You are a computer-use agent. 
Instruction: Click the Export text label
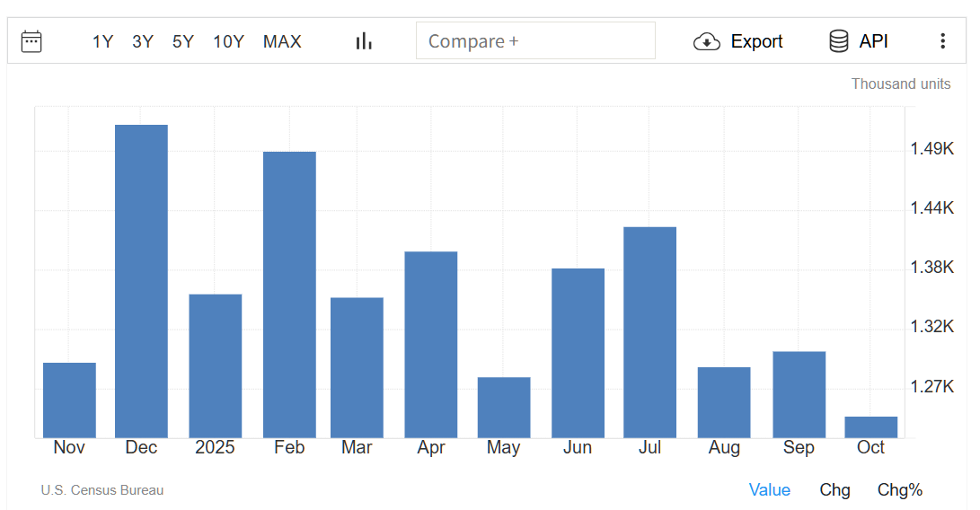pyautogui.click(x=756, y=41)
